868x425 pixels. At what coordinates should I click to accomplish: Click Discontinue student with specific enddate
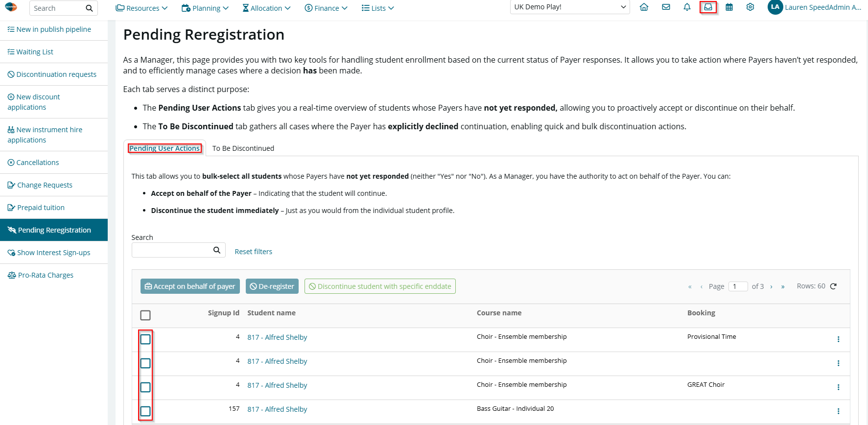tap(380, 286)
